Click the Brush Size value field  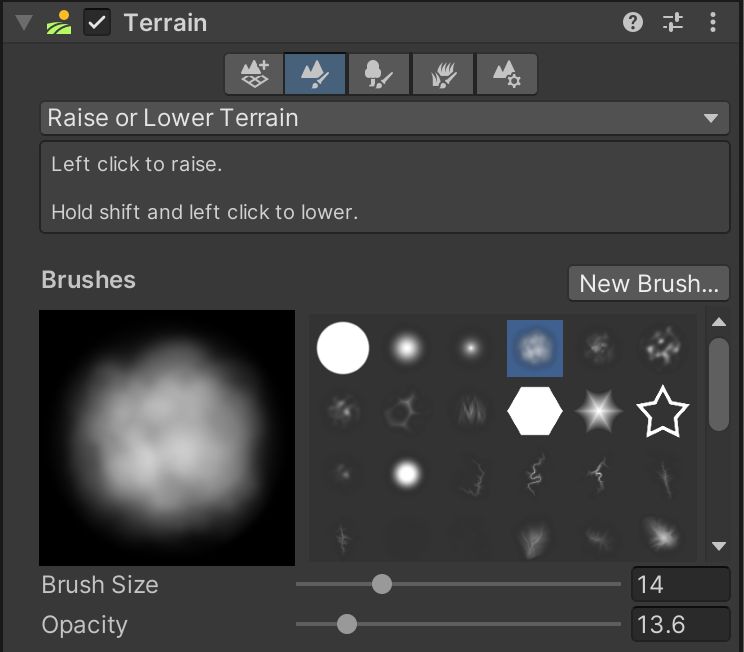(x=680, y=584)
